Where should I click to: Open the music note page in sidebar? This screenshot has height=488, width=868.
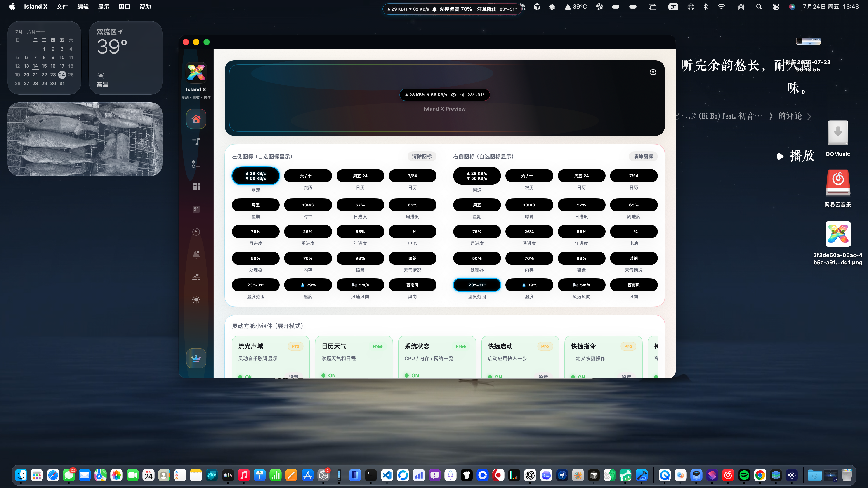pyautogui.click(x=196, y=141)
